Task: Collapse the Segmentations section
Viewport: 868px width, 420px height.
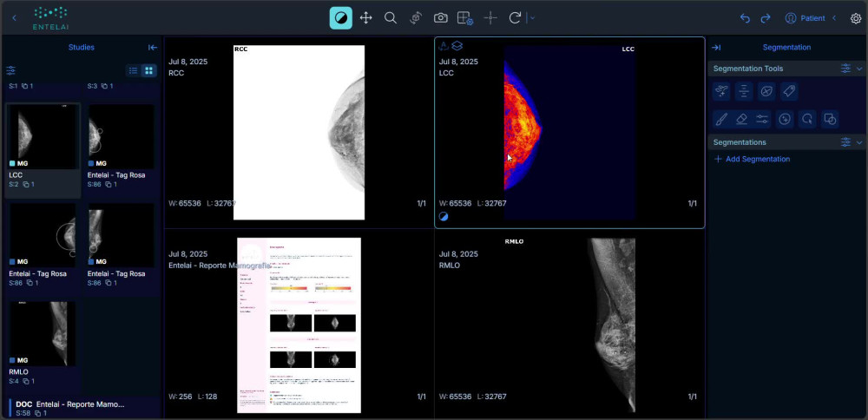Action: (x=859, y=142)
